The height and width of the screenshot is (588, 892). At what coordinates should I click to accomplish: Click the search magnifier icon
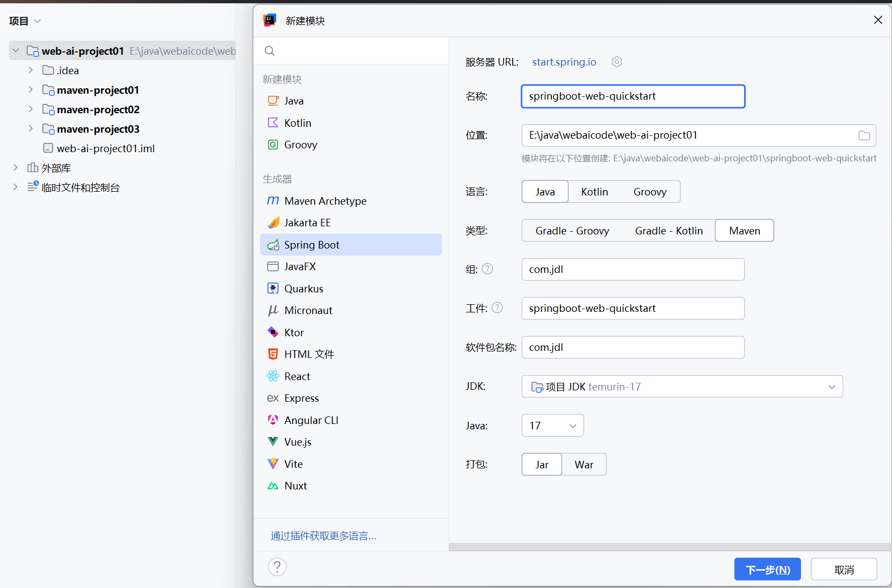(x=270, y=51)
